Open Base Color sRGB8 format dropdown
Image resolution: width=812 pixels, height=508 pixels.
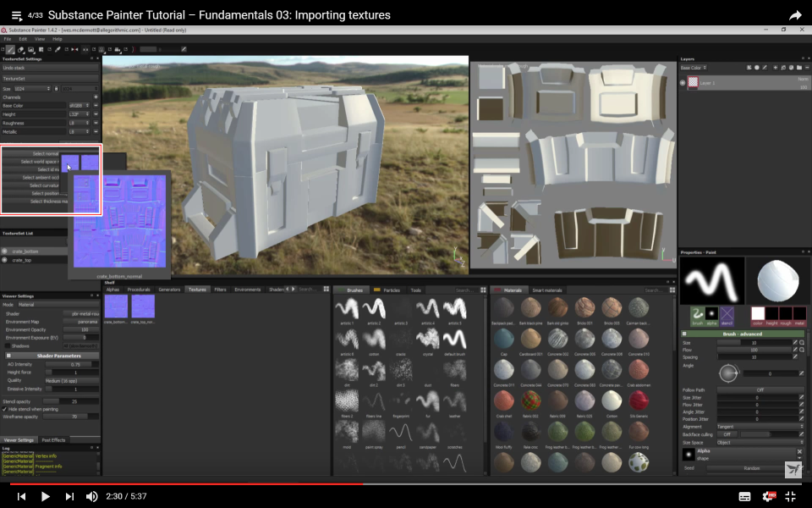pos(79,106)
